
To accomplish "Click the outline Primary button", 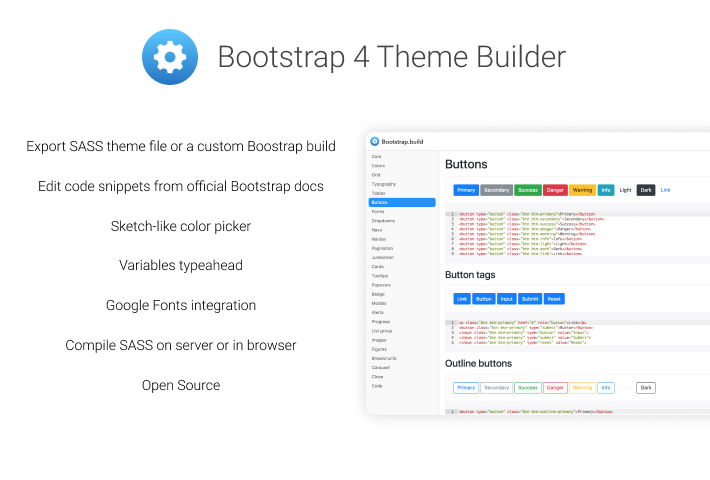I will (x=466, y=388).
